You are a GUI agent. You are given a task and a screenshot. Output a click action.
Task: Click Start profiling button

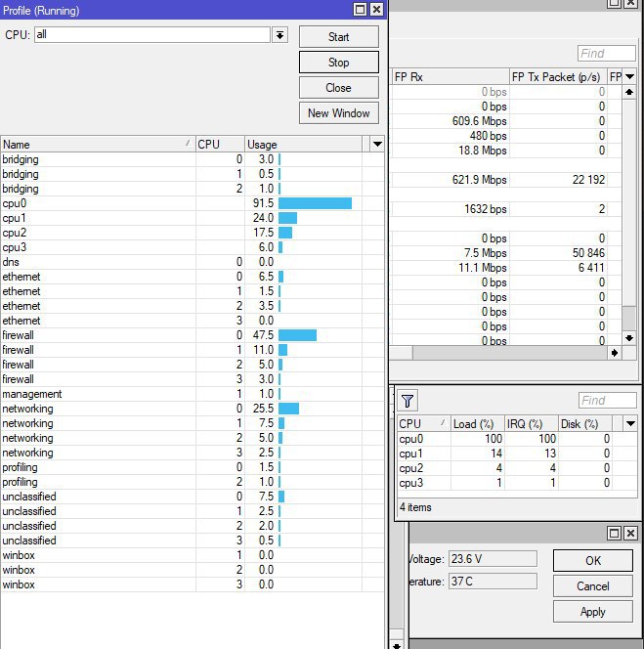pos(338,37)
